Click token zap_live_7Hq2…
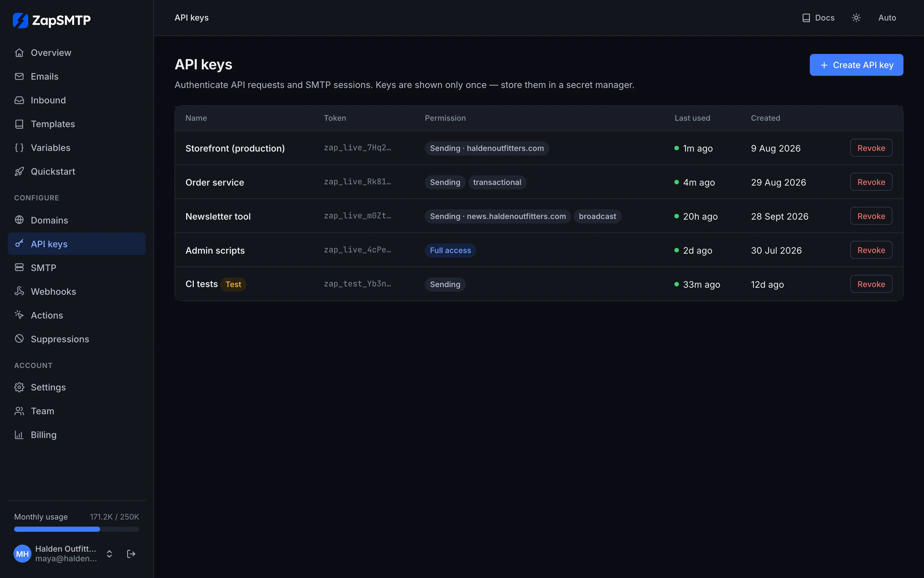Screen dimensions: 924x578 pos(357,148)
